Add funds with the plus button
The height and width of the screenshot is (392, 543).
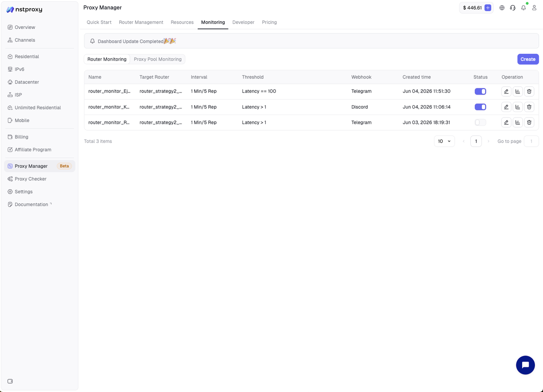[x=488, y=8]
